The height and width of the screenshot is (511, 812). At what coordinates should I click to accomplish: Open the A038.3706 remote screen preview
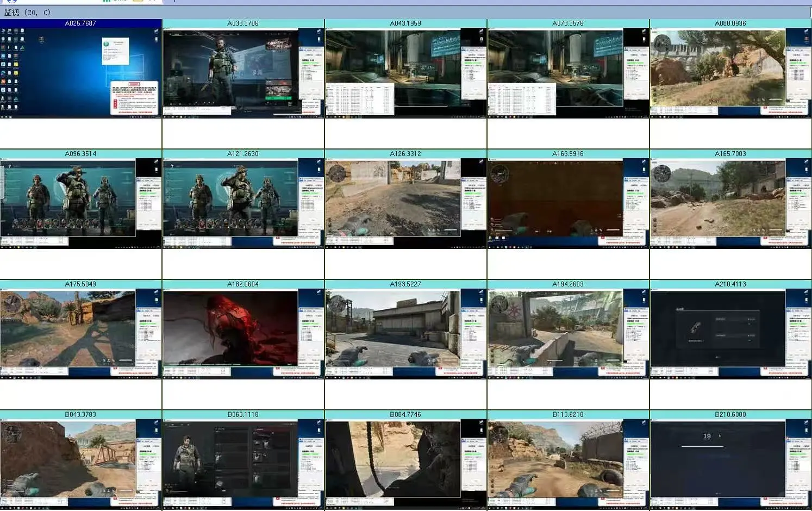[x=243, y=73]
